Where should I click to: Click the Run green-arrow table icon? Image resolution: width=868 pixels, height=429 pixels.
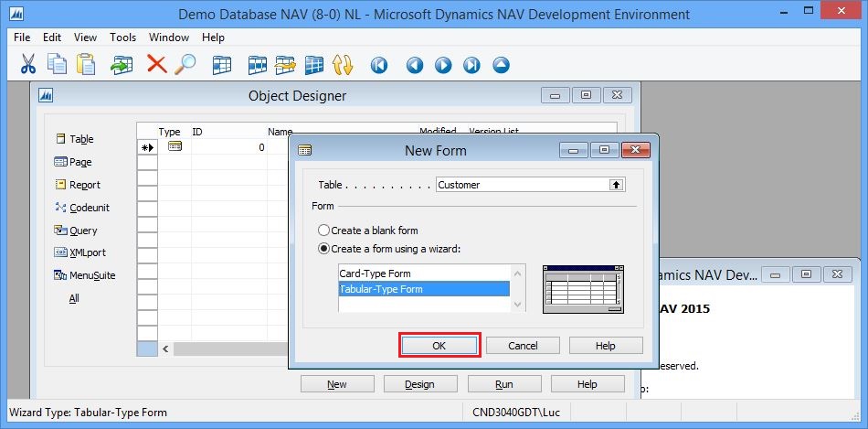click(122, 64)
